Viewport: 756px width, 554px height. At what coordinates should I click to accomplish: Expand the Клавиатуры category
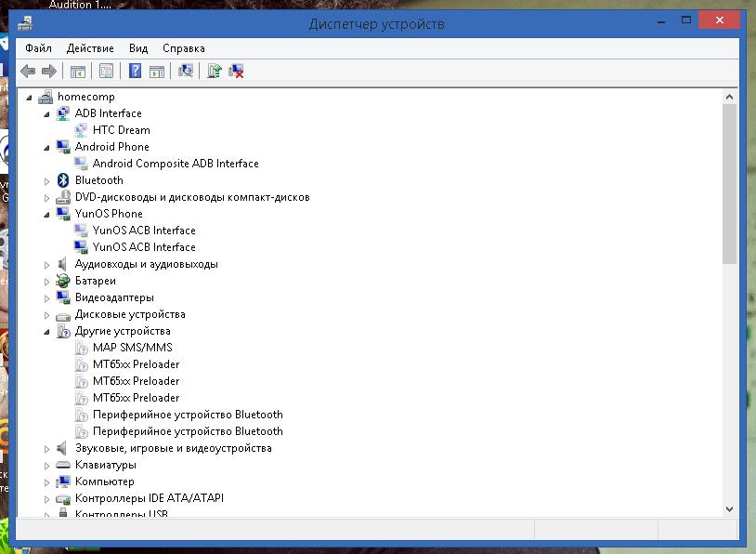[46, 465]
